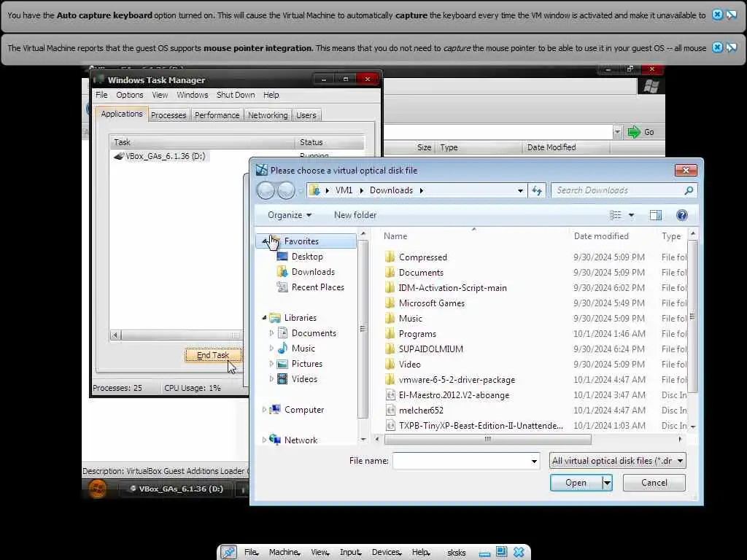Click the minimize icon on VirtualBox mini toolbar
This screenshot has height=560, width=747.
tap(484, 553)
